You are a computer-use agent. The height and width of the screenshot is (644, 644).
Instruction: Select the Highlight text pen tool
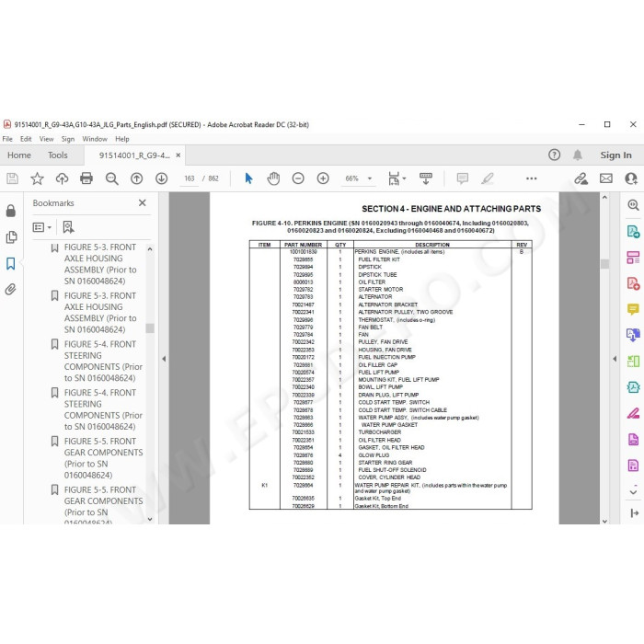(x=488, y=178)
